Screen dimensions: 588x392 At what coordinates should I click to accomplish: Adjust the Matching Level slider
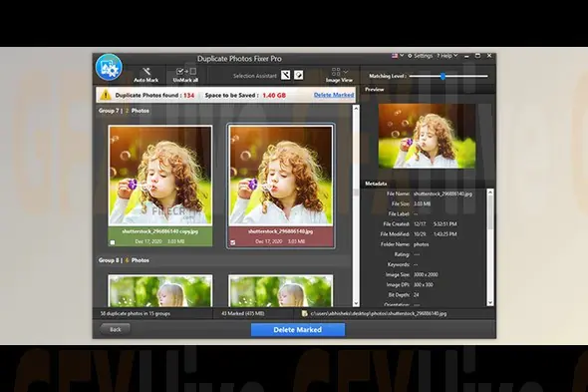(x=442, y=76)
